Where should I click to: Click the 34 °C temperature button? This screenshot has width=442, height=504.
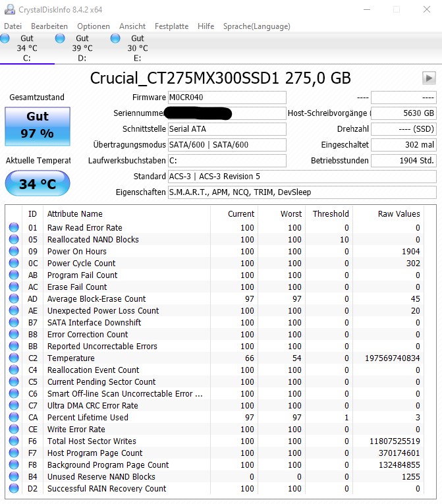pyautogui.click(x=38, y=184)
